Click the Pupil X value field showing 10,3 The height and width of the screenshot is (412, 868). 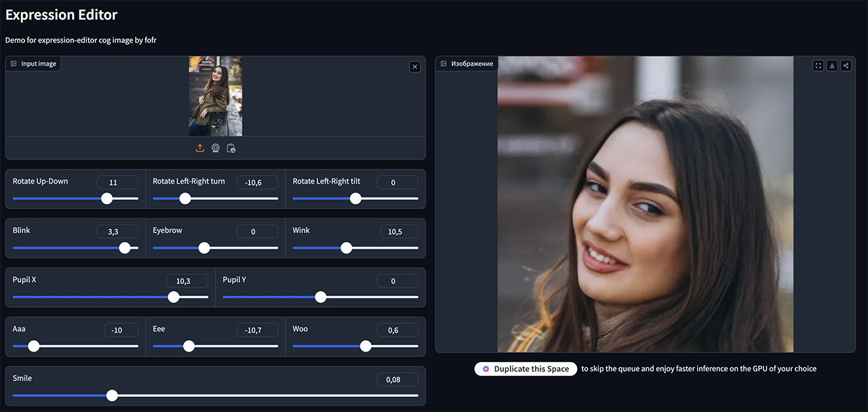click(x=188, y=281)
